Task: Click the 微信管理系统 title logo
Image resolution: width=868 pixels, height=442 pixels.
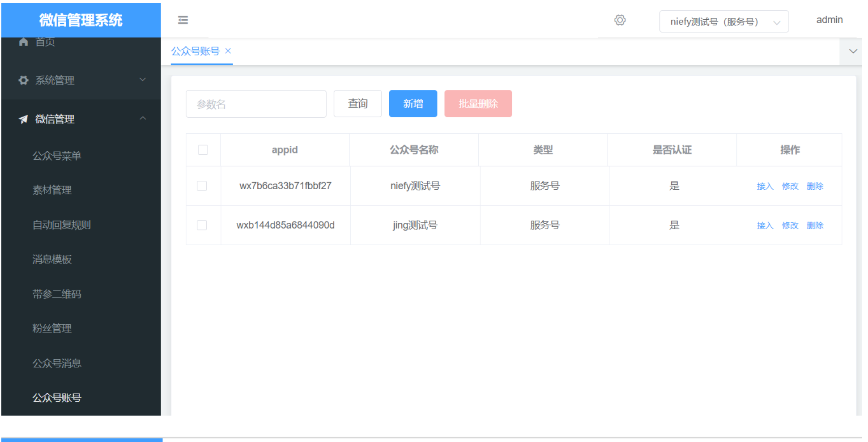Action: [81, 20]
